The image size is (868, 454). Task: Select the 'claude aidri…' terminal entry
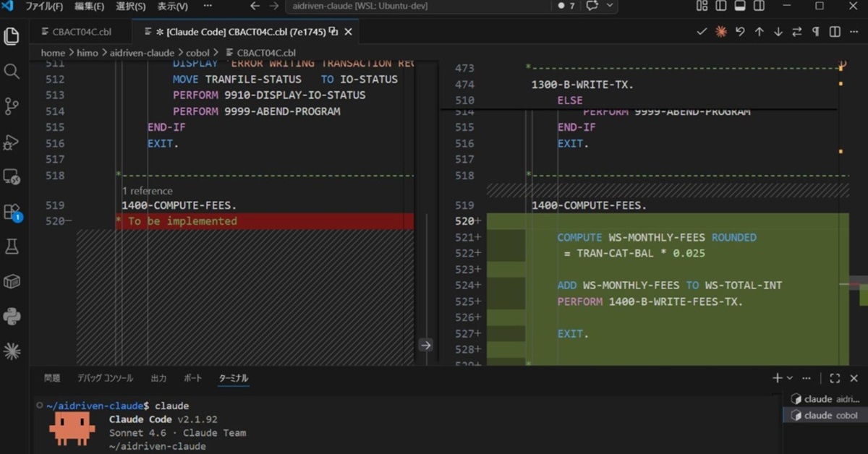pos(825,399)
